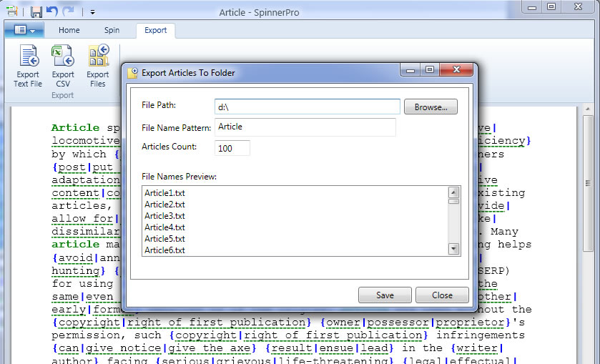Click the Export Files icon
Viewport: 600px width, 364px height.
98,57
